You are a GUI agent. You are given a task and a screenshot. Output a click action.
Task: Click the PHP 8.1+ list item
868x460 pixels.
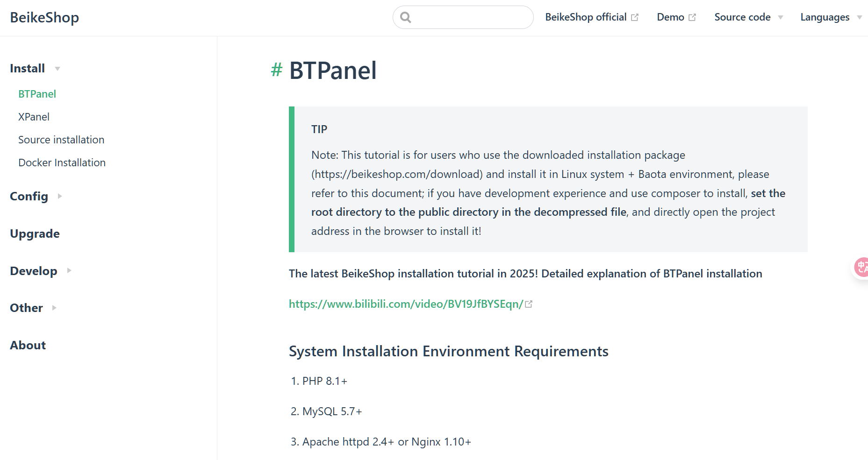tap(325, 381)
